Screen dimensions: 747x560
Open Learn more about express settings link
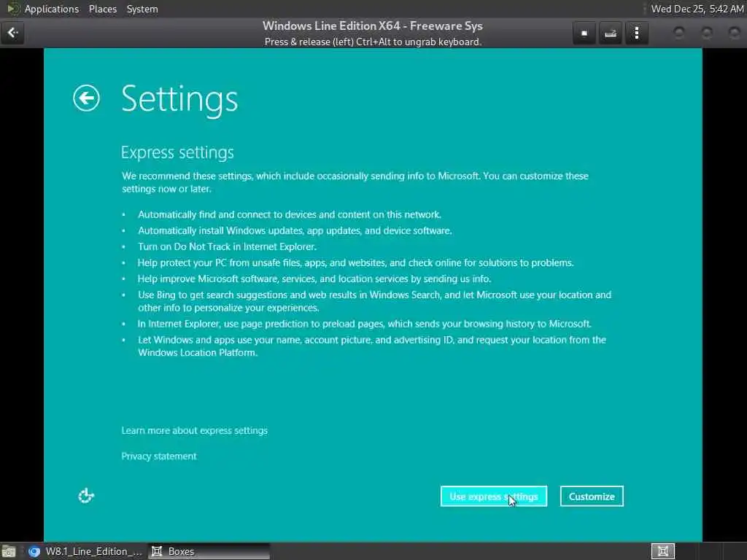pos(194,430)
